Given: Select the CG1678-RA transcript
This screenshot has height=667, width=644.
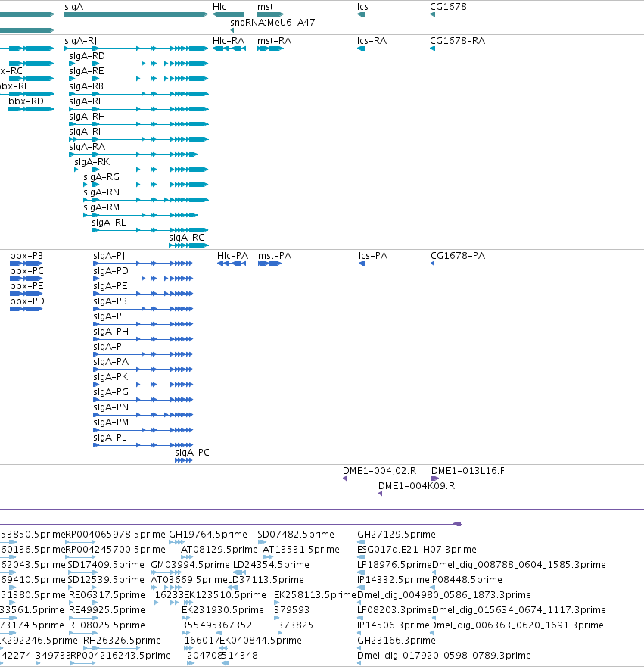Looking at the screenshot, I should 432,48.
